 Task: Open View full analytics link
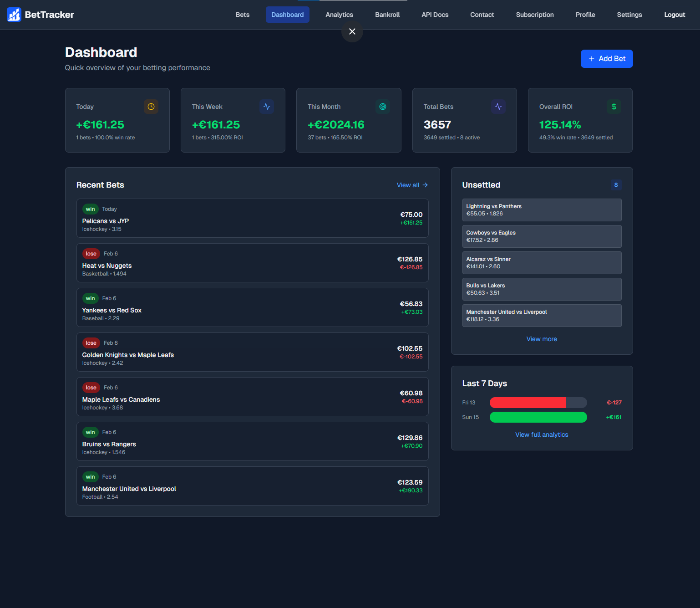pos(542,434)
